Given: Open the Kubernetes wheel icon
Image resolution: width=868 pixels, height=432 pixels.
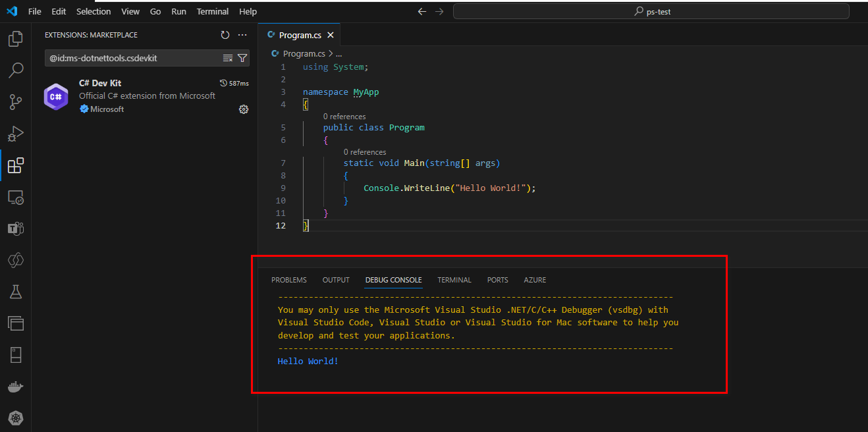Looking at the screenshot, I should coord(15,418).
